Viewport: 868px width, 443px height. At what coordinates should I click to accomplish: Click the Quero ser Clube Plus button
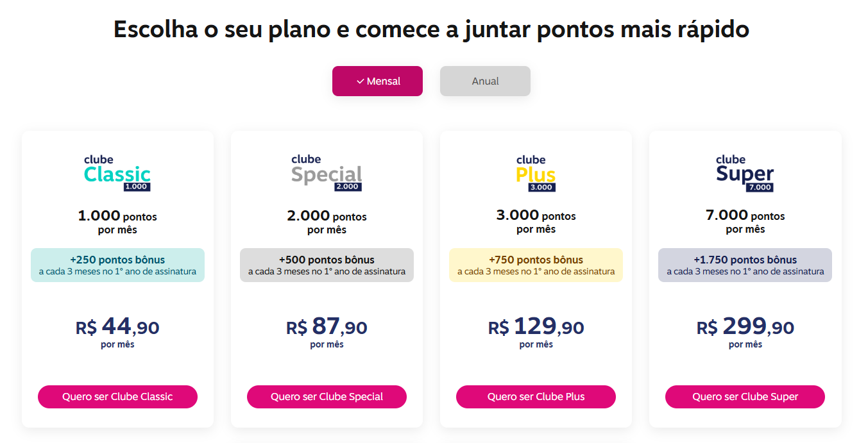(536, 397)
